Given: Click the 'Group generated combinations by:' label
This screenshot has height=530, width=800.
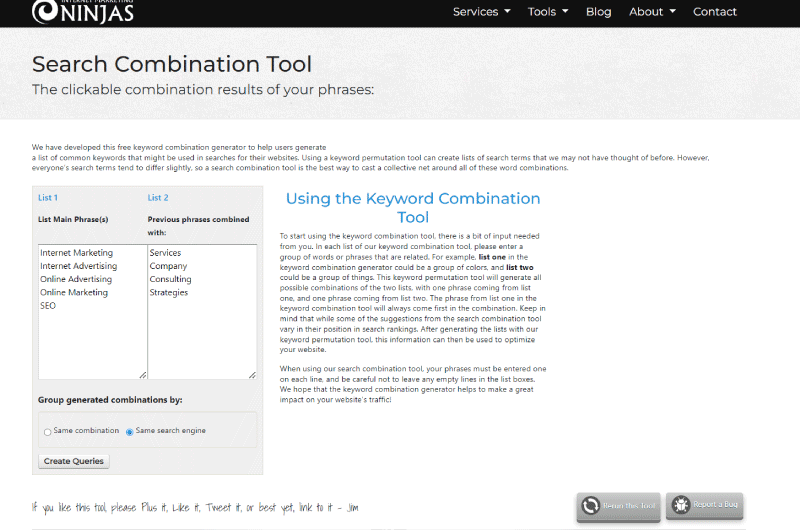Looking at the screenshot, I should [x=110, y=400].
